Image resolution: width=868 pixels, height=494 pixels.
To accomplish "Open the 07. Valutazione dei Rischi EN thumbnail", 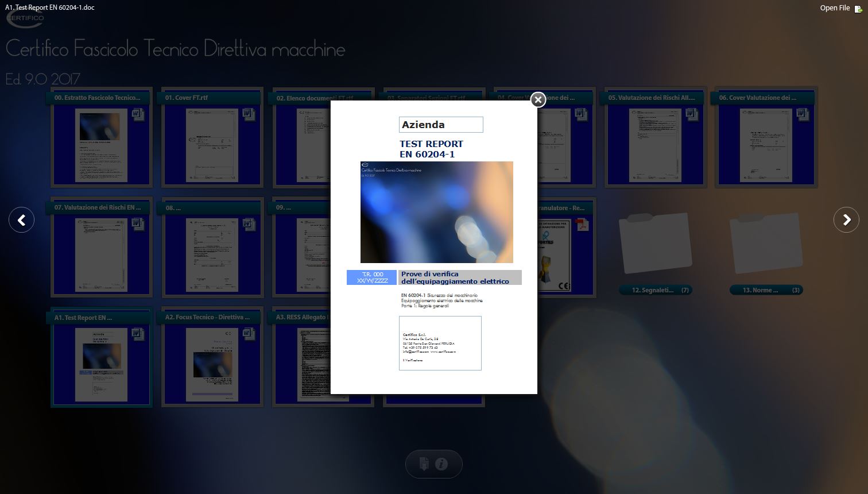I will pos(101,254).
